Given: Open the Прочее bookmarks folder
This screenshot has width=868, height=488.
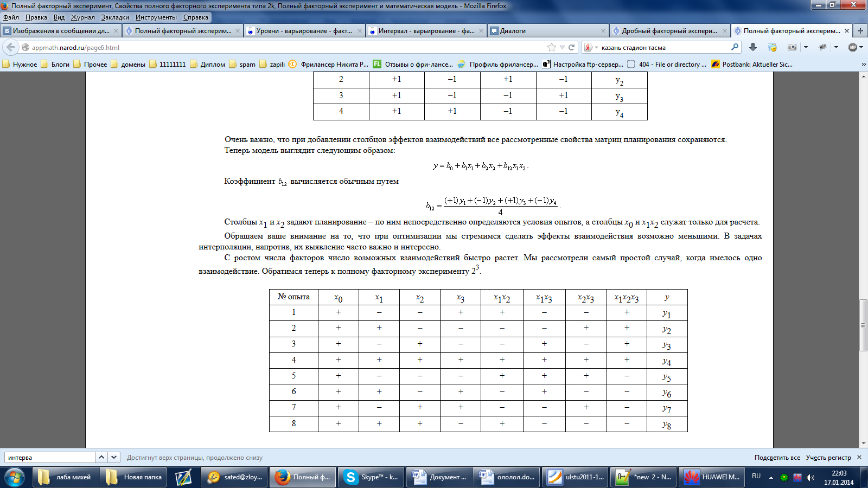Looking at the screenshot, I should pyautogui.click(x=90, y=64).
